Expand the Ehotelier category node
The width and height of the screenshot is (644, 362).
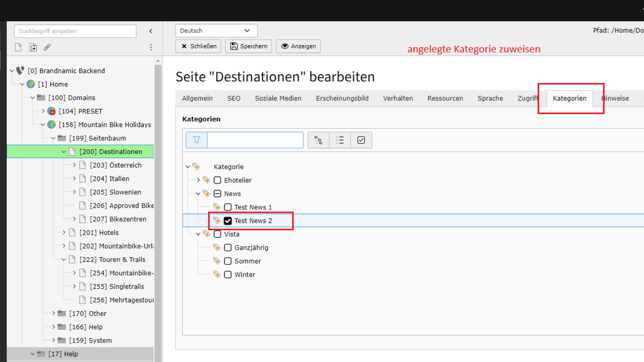coord(198,180)
